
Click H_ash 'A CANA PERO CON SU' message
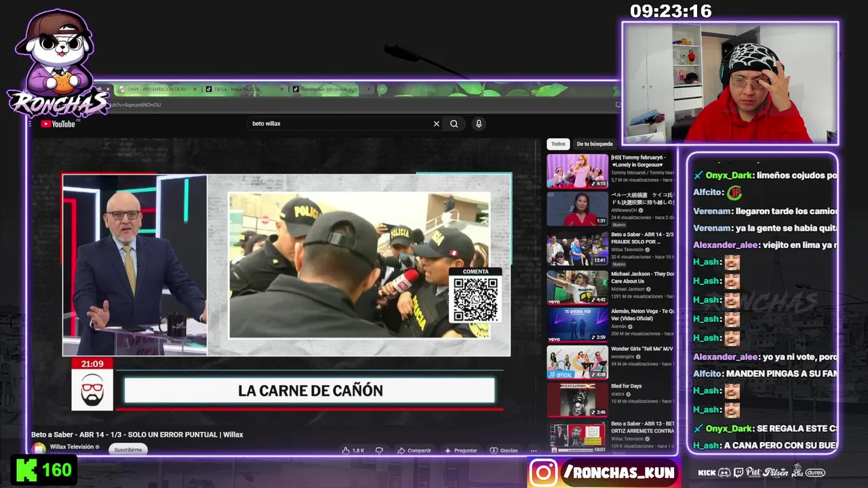tap(765, 445)
